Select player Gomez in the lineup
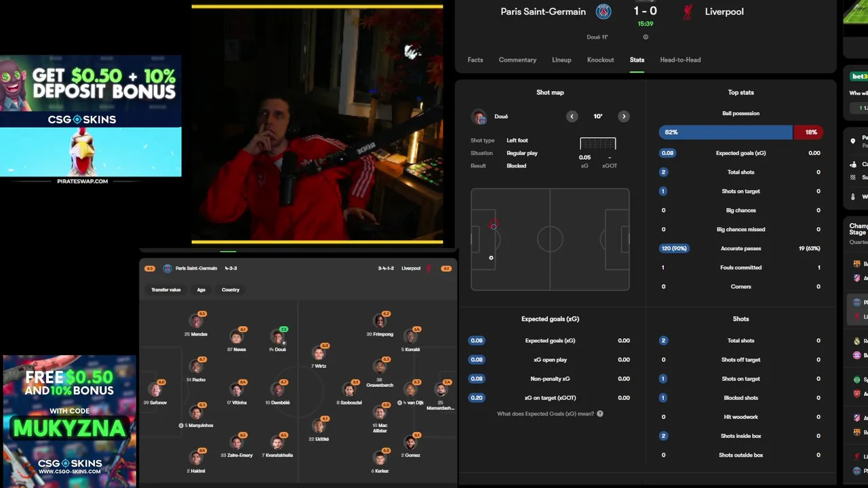This screenshot has width=868, height=488. pyautogui.click(x=410, y=445)
